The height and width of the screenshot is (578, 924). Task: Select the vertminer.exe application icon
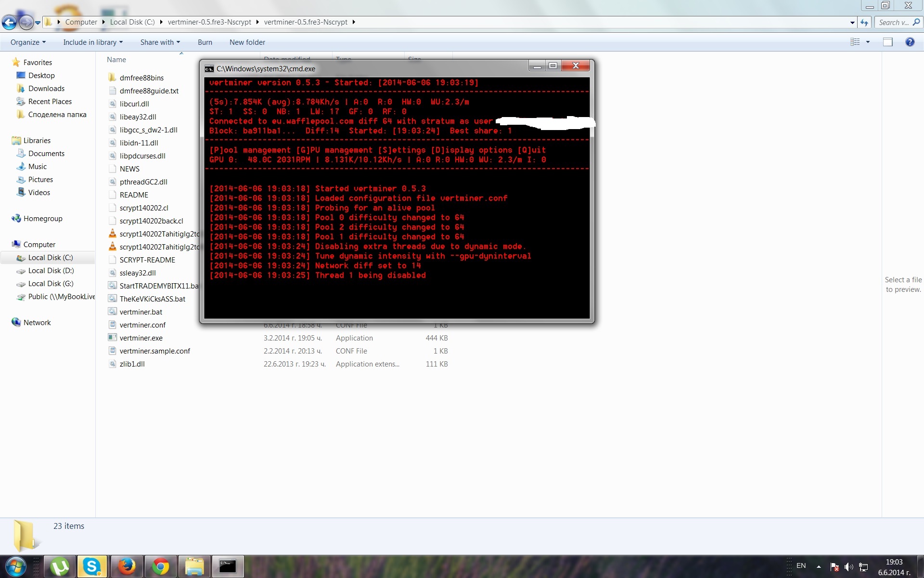(x=112, y=338)
